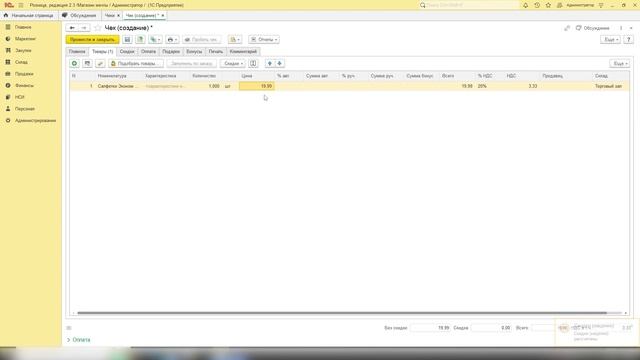Image resolution: width=640 pixels, height=360 pixels.
Task: Open Закупки section in sidebar
Action: (x=23, y=51)
